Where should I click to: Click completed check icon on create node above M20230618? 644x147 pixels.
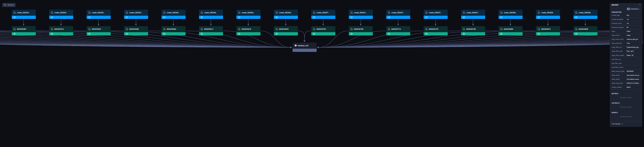pyautogui.click(x=239, y=17)
